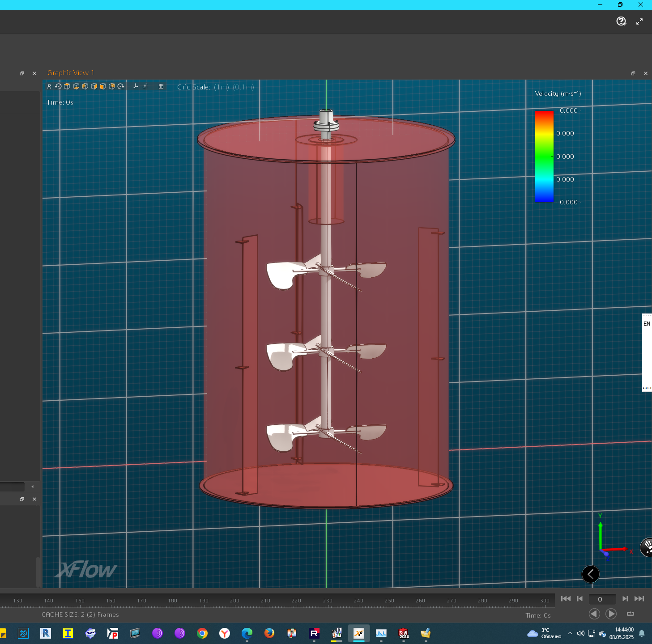Click the fullscreen expand arrows icon
This screenshot has width=652, height=644.
pos(639,21)
